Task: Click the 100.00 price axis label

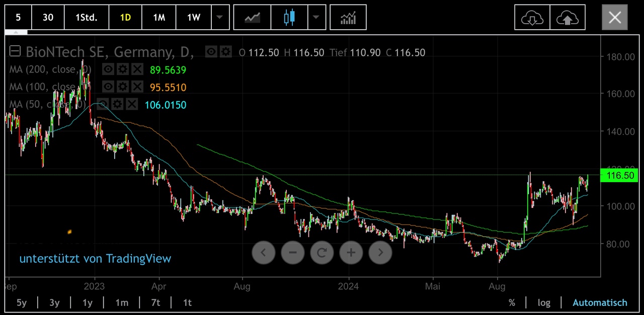Action: coord(621,206)
